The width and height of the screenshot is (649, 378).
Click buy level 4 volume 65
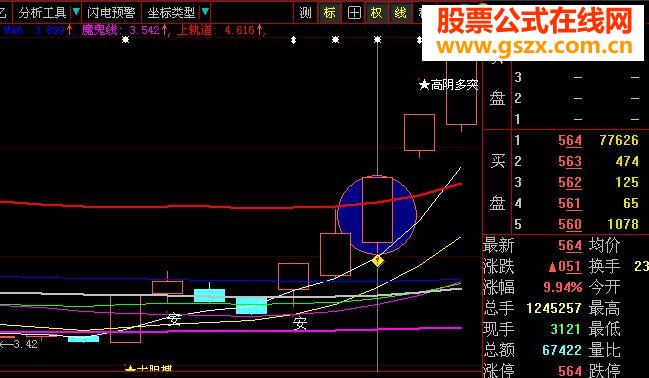pos(631,203)
